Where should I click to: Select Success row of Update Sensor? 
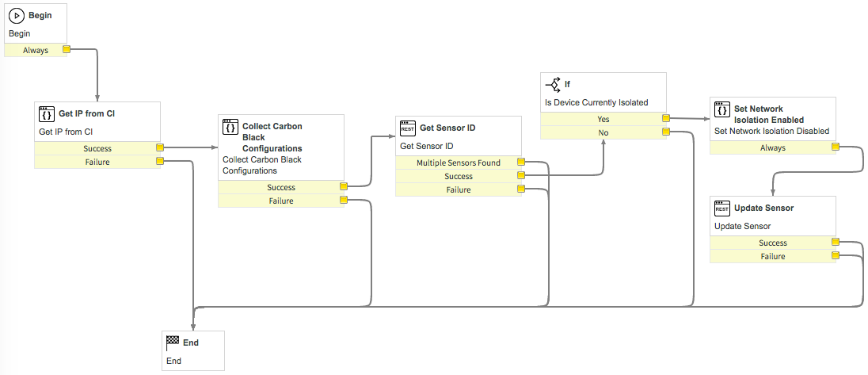[773, 243]
